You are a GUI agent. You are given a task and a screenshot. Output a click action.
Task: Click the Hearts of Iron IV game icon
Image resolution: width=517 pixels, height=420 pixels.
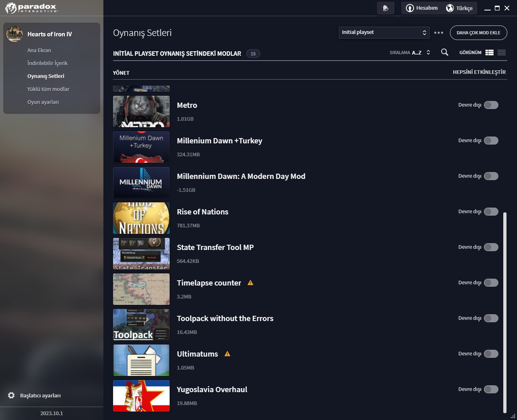15,34
